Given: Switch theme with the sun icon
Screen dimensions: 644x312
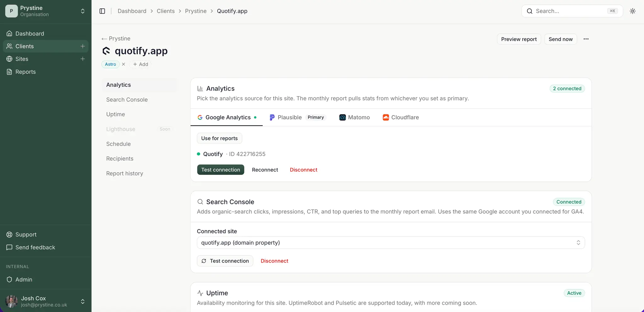Looking at the screenshot, I should (633, 11).
